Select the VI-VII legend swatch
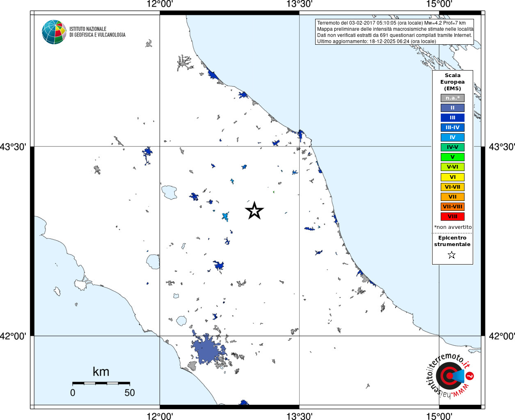Viewport: 515px width, 420px height. (x=453, y=187)
